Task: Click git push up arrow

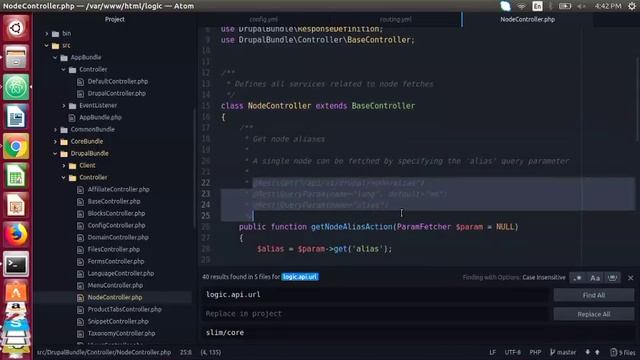Action: coord(597,352)
